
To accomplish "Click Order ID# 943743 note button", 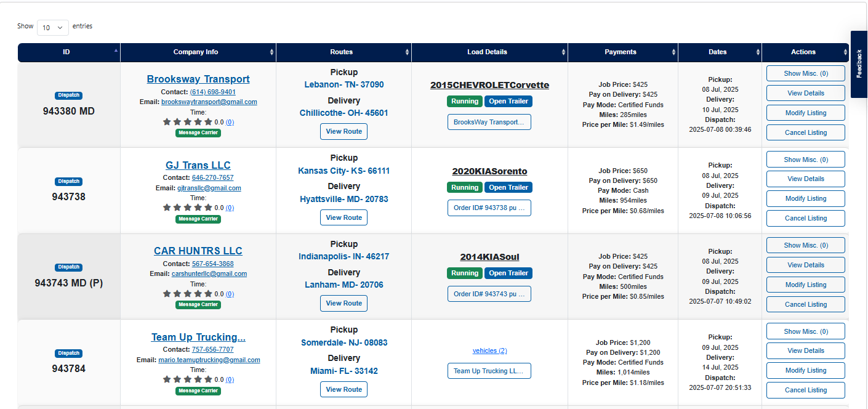I will (x=489, y=294).
